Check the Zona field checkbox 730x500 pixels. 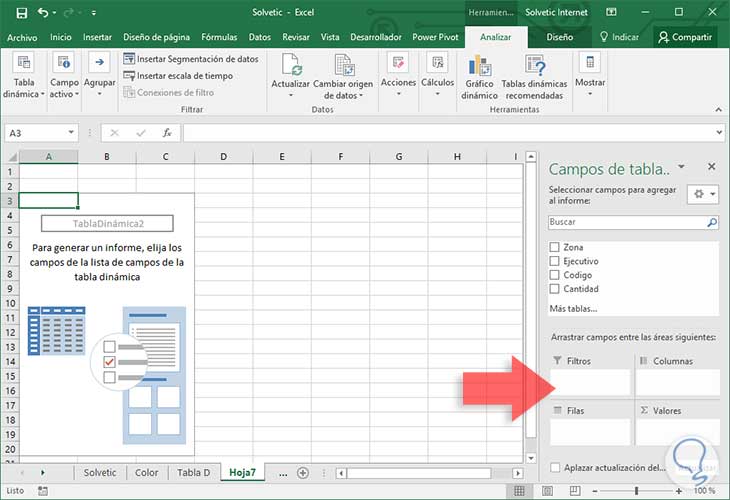(x=555, y=247)
